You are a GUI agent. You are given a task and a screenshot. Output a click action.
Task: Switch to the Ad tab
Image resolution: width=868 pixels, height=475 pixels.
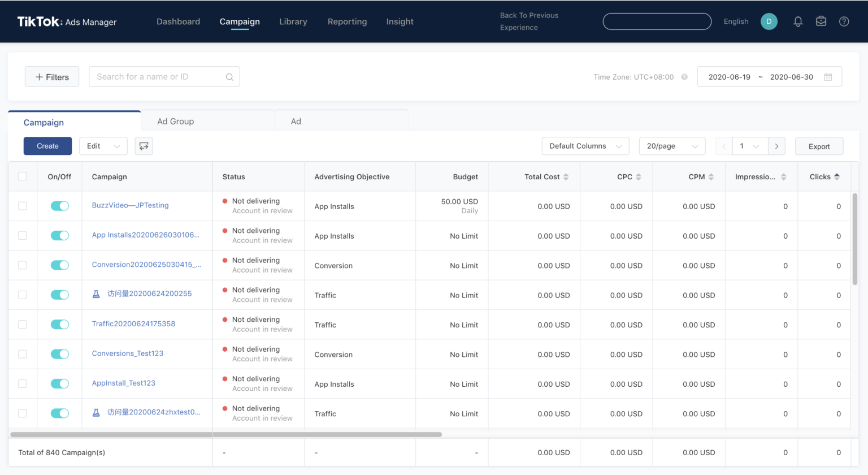[x=341, y=121]
